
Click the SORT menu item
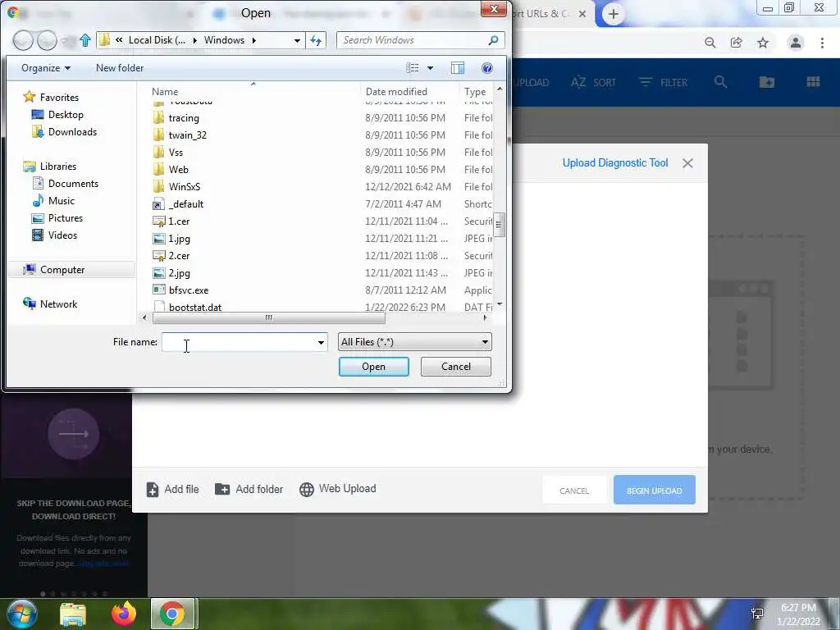pyautogui.click(x=594, y=83)
